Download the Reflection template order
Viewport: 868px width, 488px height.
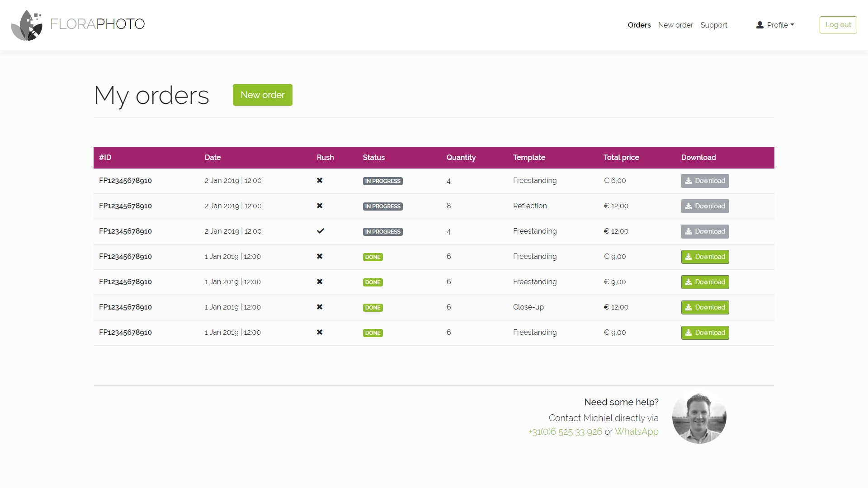click(705, 206)
